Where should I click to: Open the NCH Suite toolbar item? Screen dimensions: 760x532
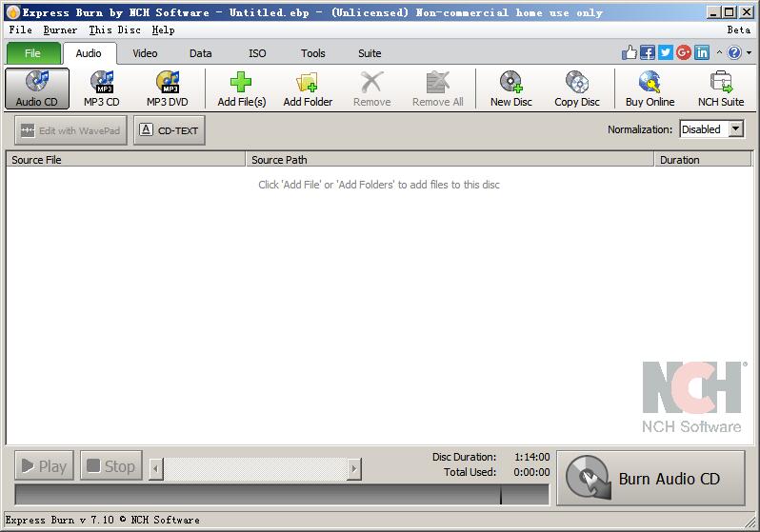point(721,89)
